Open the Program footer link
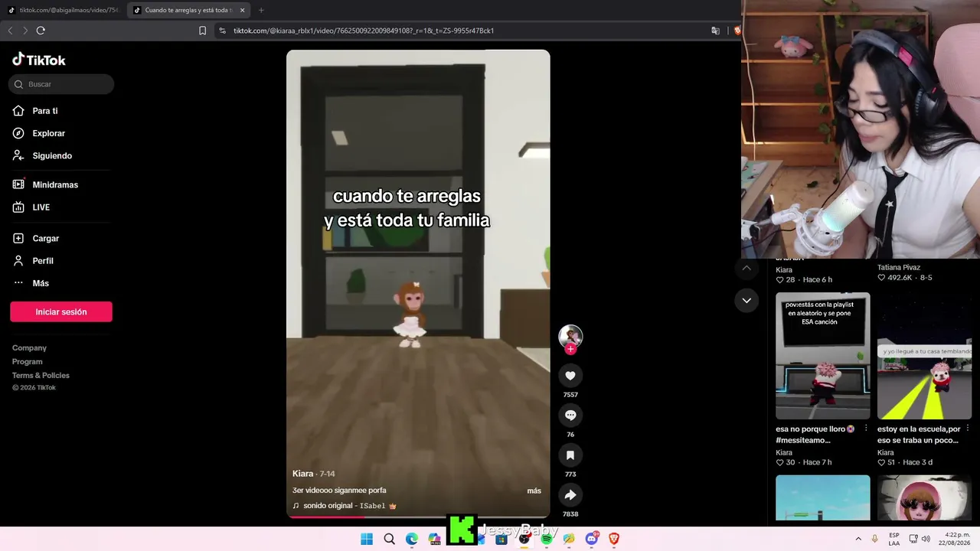This screenshot has height=551, width=980. click(x=28, y=362)
